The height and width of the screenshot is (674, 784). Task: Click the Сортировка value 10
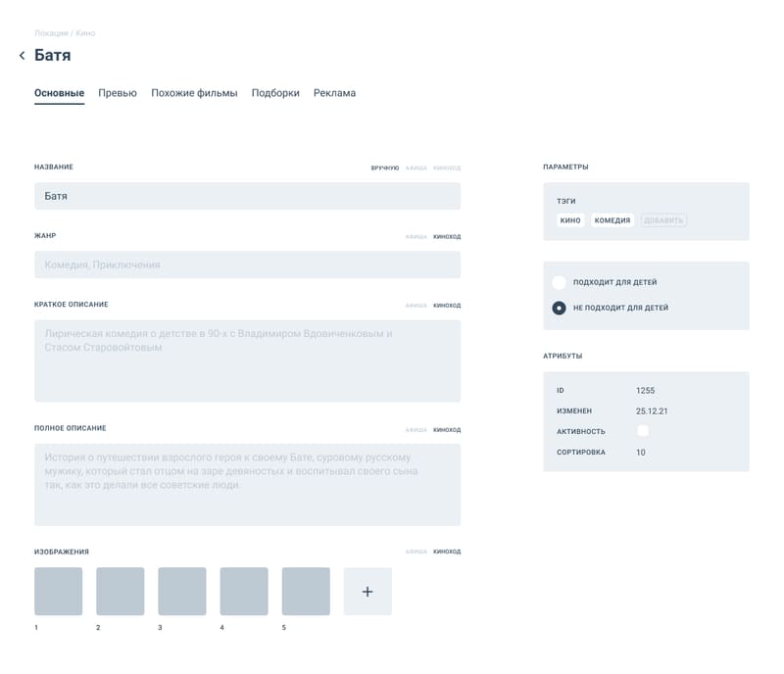point(641,453)
